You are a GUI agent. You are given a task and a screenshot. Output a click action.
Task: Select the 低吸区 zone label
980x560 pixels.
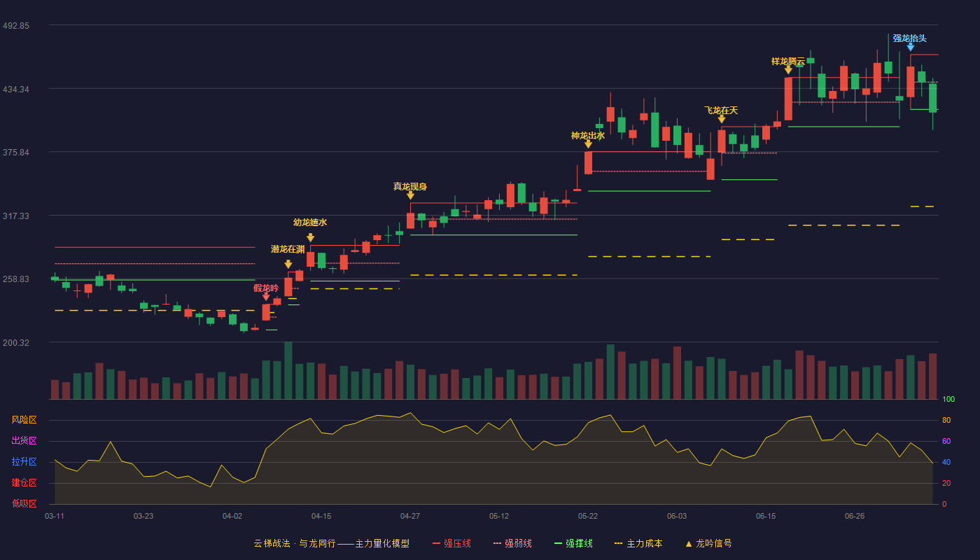click(x=24, y=503)
